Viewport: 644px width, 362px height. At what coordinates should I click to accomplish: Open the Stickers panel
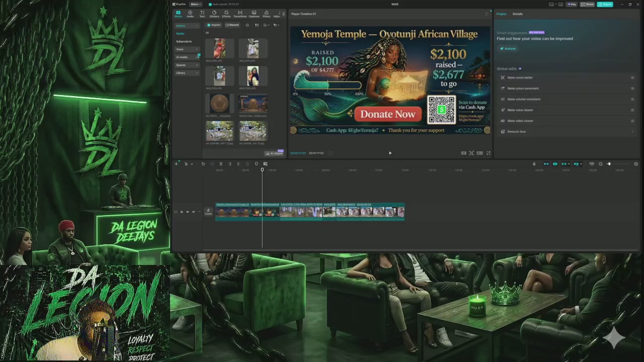point(214,14)
